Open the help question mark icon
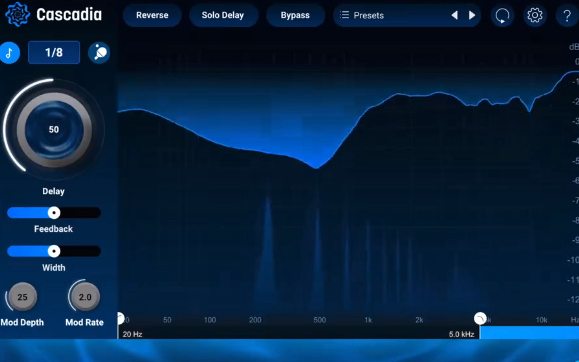This screenshot has height=362, width=579. coord(567,16)
